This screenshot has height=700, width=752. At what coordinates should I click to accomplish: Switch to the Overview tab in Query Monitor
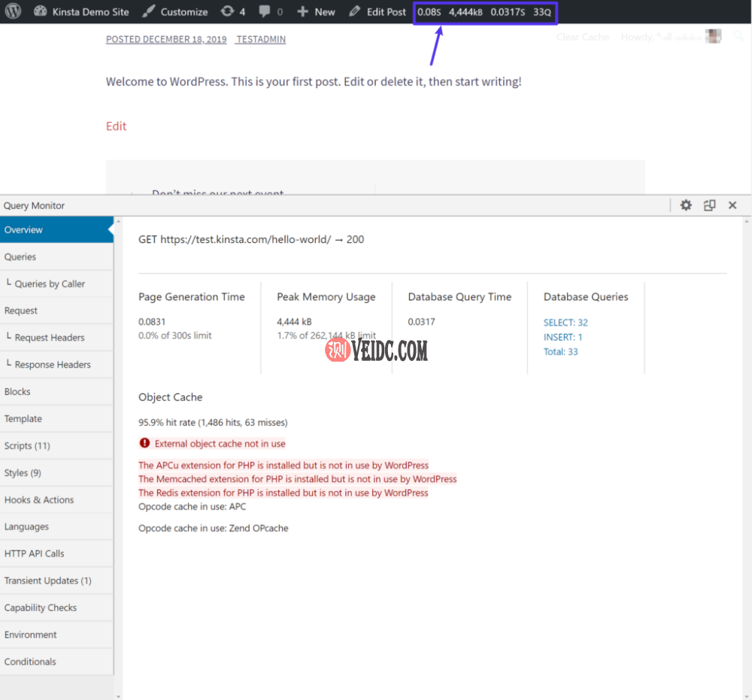(23, 229)
